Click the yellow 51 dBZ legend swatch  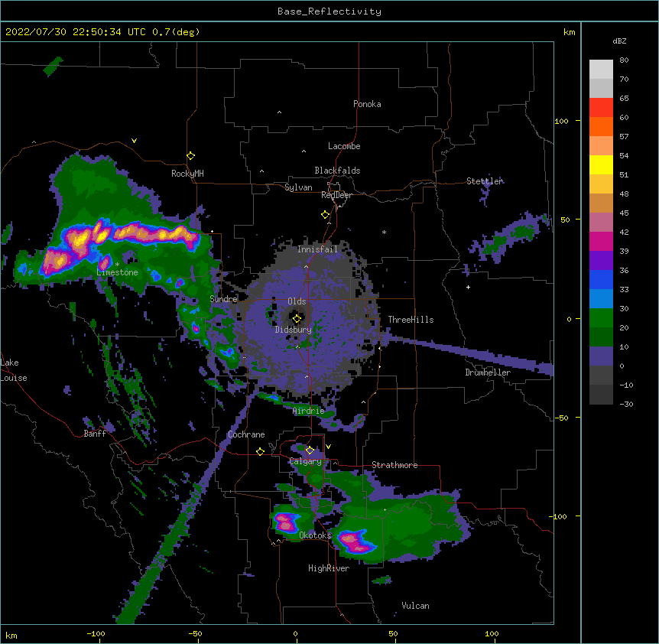click(601, 164)
